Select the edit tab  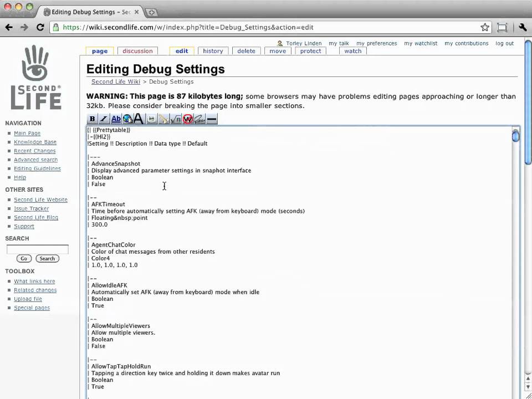click(x=182, y=51)
